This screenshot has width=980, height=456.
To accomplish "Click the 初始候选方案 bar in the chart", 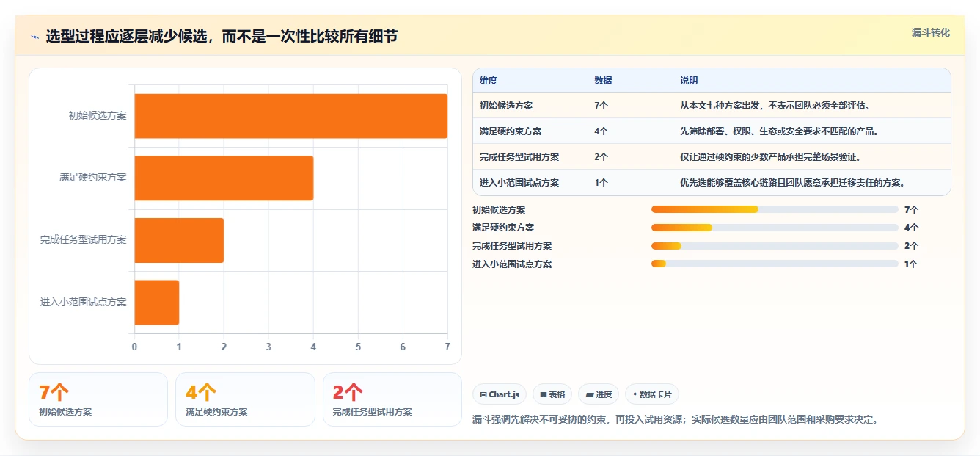I will point(291,116).
